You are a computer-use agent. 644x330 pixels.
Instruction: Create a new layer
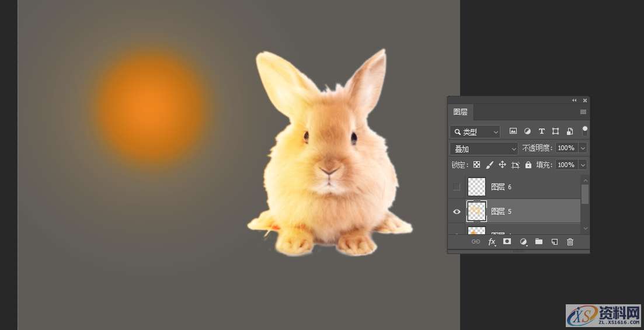coord(555,242)
